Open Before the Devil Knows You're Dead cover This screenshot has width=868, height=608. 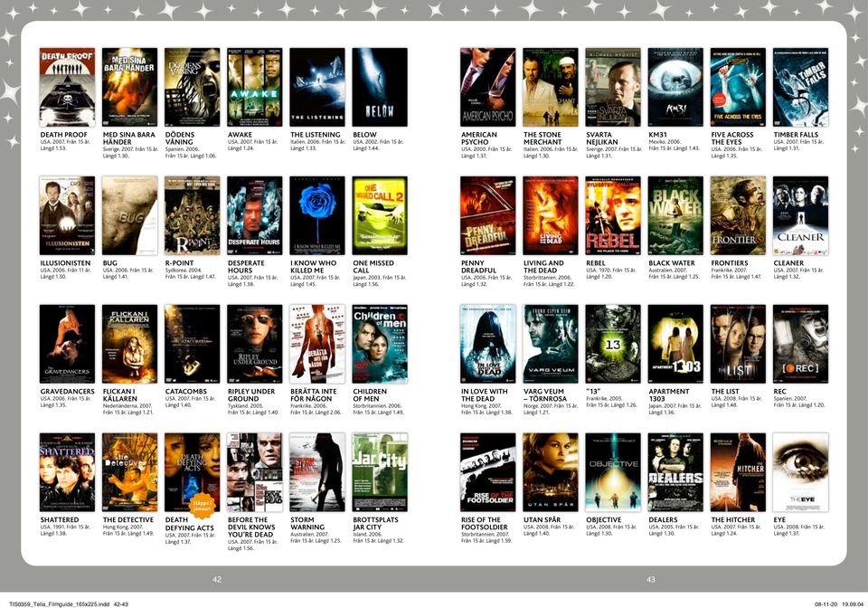[255, 472]
